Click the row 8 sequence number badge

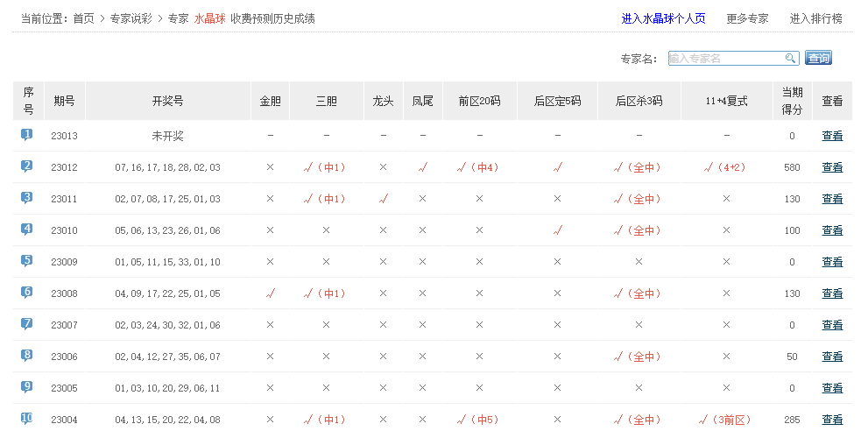pyautogui.click(x=27, y=356)
